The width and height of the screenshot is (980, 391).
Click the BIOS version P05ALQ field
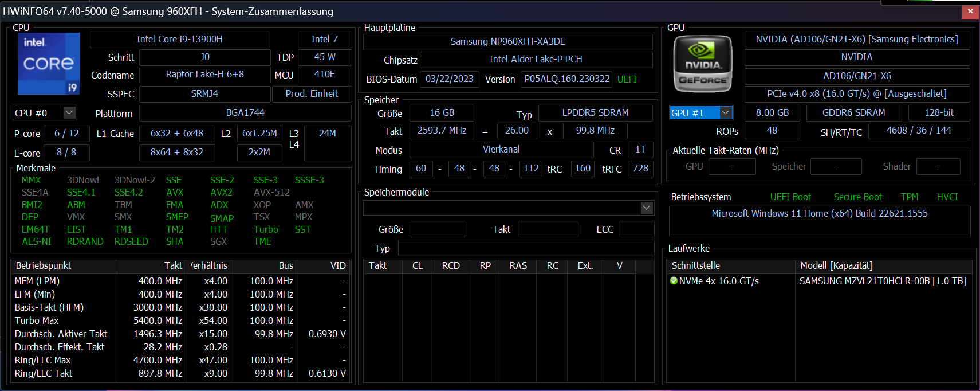pyautogui.click(x=566, y=79)
